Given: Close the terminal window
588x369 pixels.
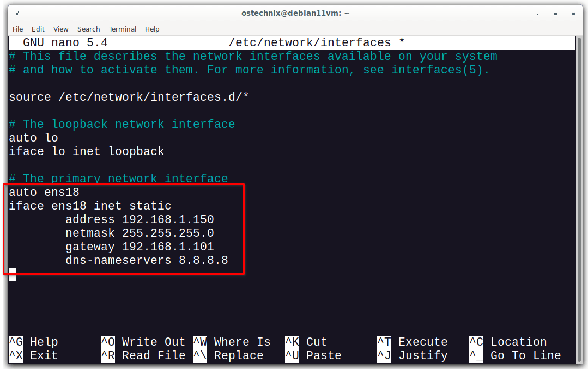Looking at the screenshot, I should (x=573, y=14).
